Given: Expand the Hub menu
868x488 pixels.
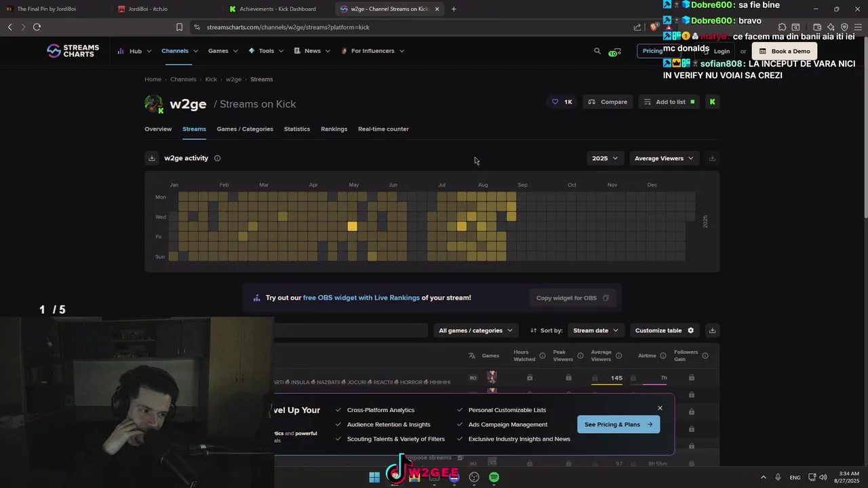Looking at the screenshot, I should [x=134, y=51].
